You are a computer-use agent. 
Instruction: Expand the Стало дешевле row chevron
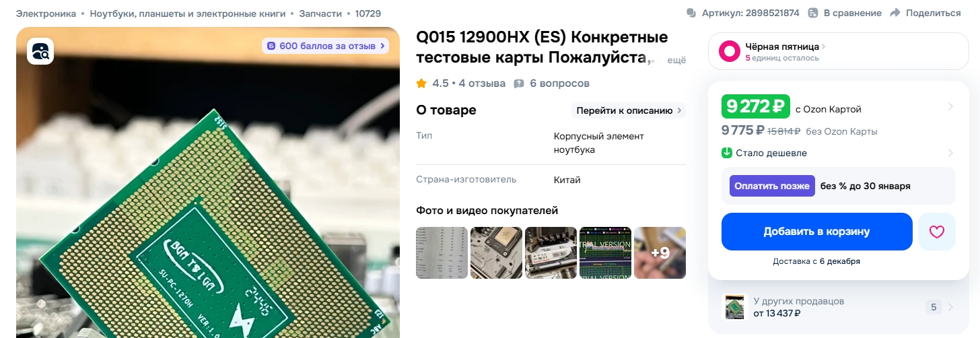click(x=950, y=153)
